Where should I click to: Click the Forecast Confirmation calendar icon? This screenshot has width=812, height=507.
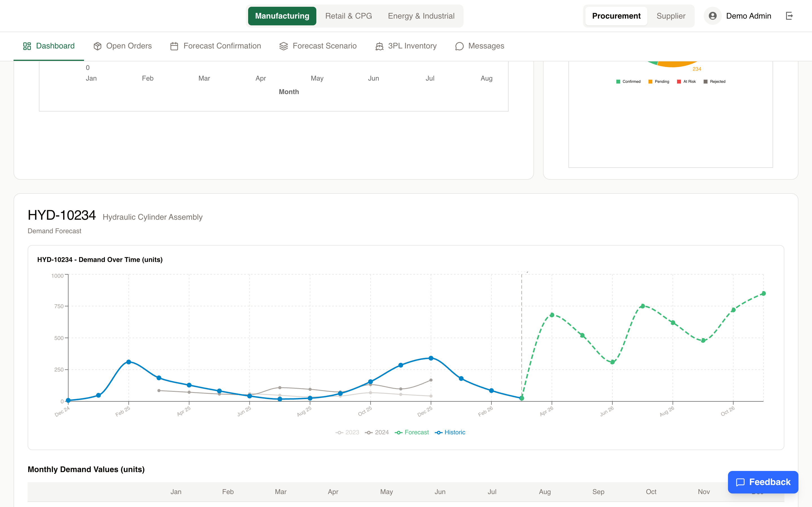coord(174,46)
